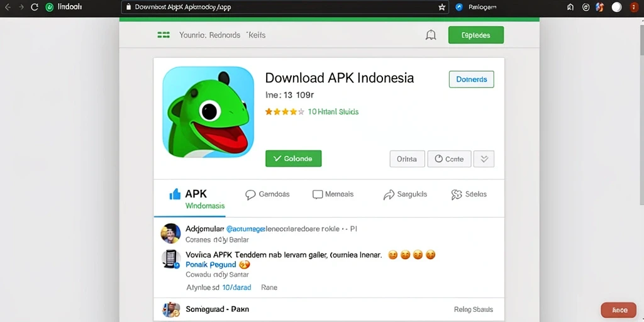Open the white profile avatar circle
Screen dimensions: 644x322
[616, 7]
